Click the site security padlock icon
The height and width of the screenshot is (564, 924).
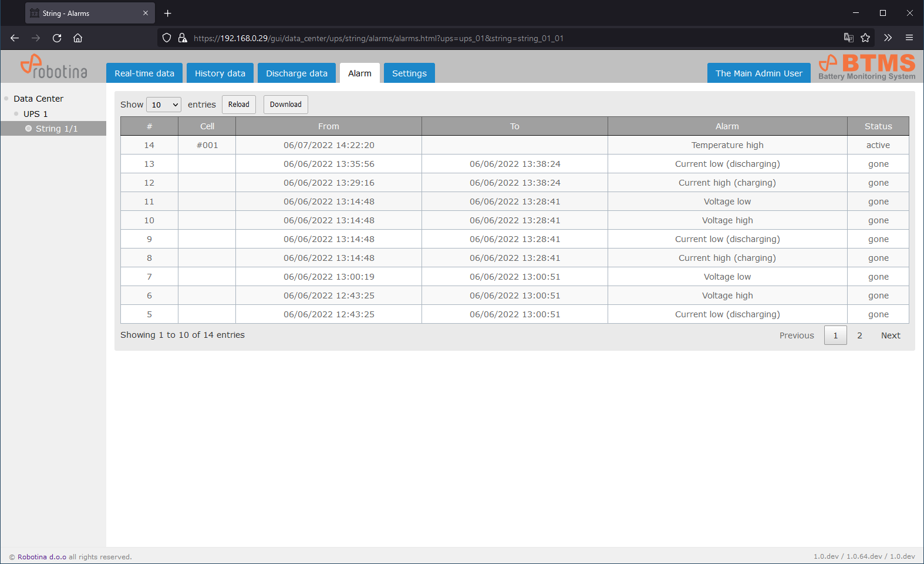(183, 38)
